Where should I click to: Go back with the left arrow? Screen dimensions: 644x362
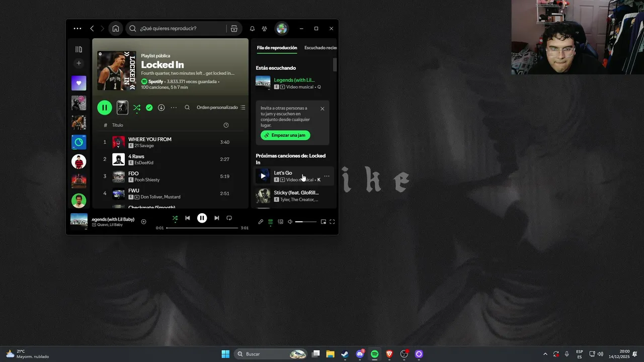[x=92, y=29]
